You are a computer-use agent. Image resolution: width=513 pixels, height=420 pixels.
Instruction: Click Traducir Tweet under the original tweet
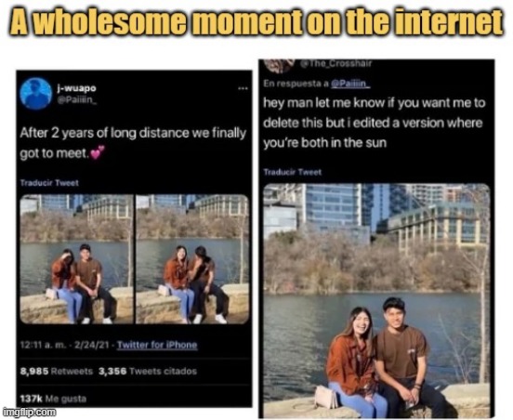(49, 183)
